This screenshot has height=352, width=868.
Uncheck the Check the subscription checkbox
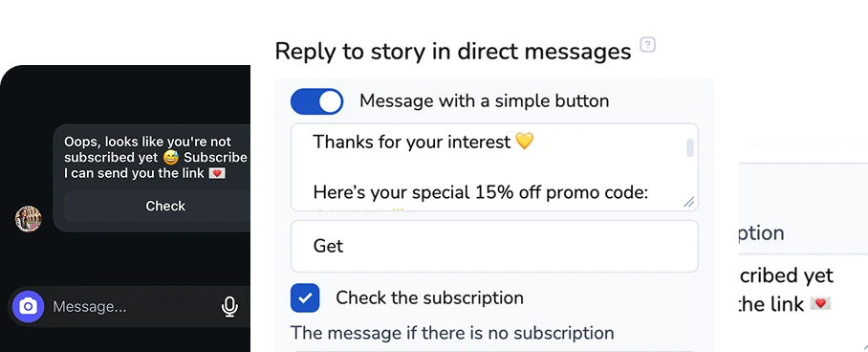tap(305, 298)
